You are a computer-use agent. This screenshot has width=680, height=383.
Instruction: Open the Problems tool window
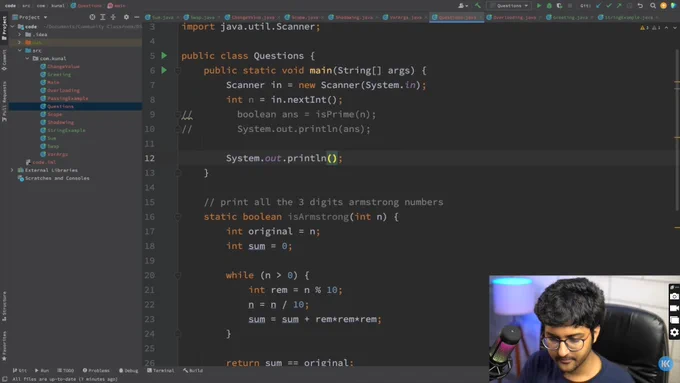click(x=96, y=370)
